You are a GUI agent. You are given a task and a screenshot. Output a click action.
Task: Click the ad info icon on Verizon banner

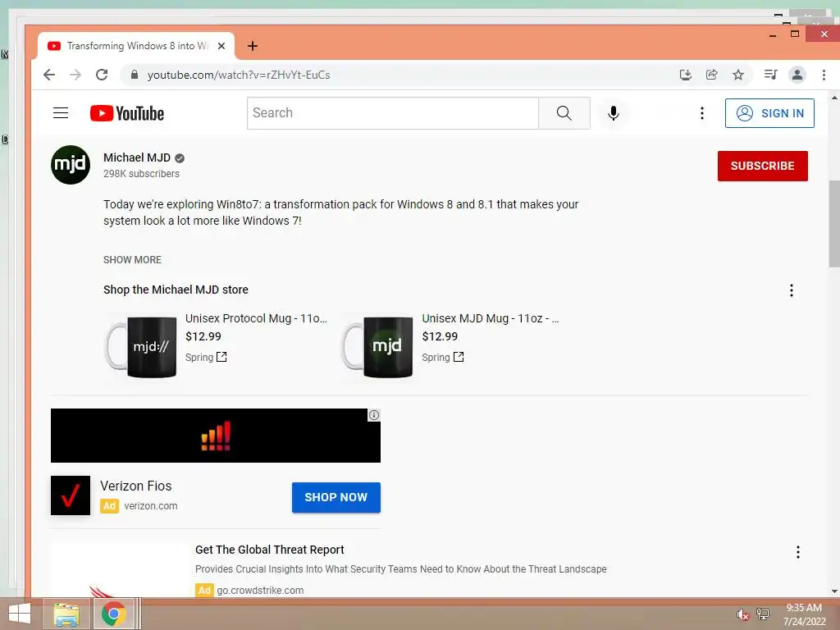[374, 414]
